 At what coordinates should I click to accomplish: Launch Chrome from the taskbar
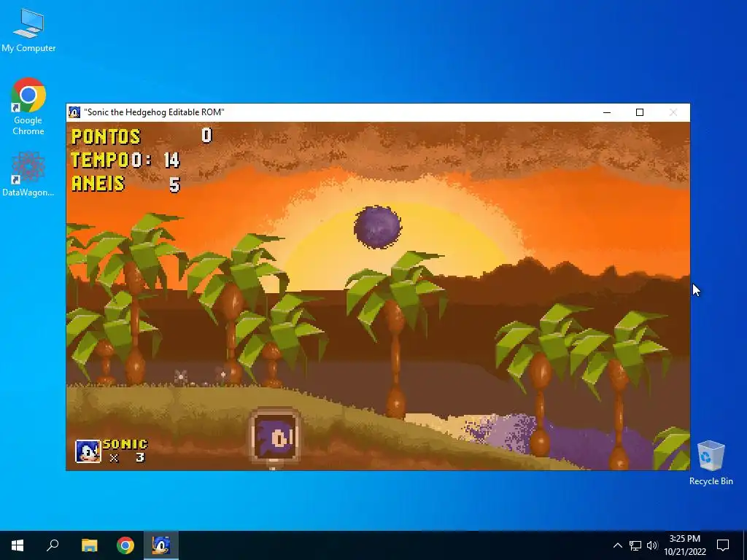click(x=125, y=545)
